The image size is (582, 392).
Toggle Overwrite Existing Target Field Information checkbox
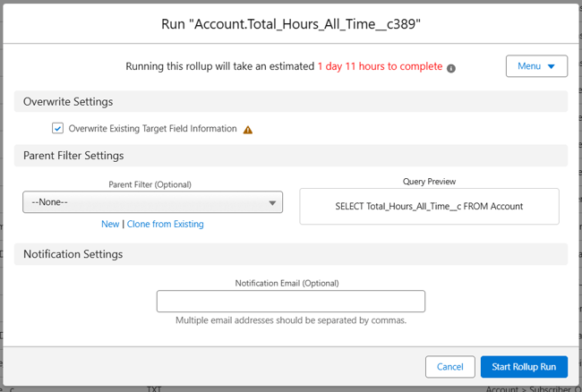click(x=58, y=129)
